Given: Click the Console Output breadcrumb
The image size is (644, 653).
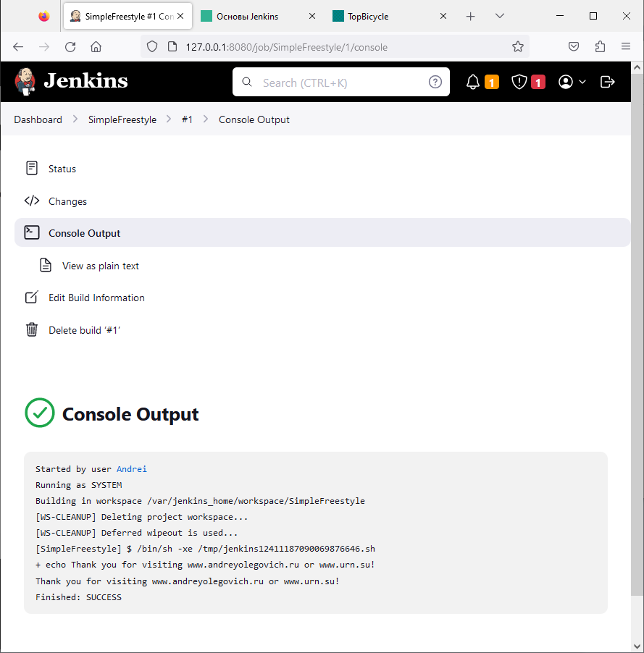Looking at the screenshot, I should 254,119.
